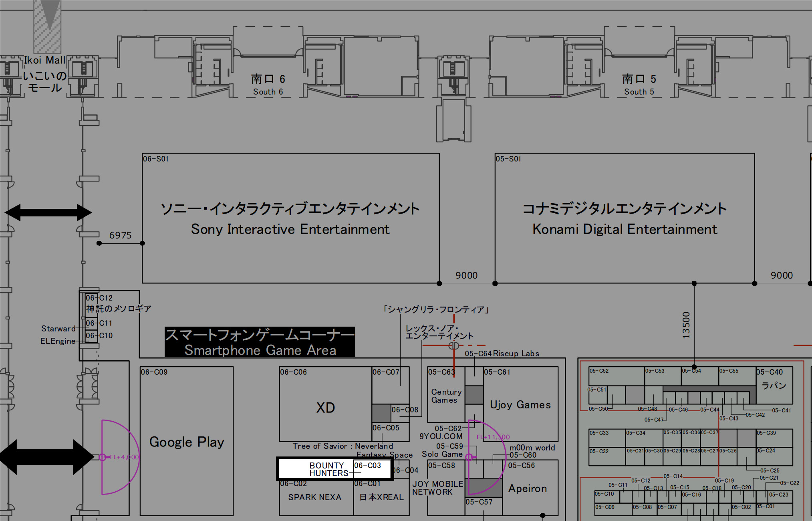Click the JOY MOBILE NETWORK booth label
This screenshot has width=812, height=521.
pos(437,488)
